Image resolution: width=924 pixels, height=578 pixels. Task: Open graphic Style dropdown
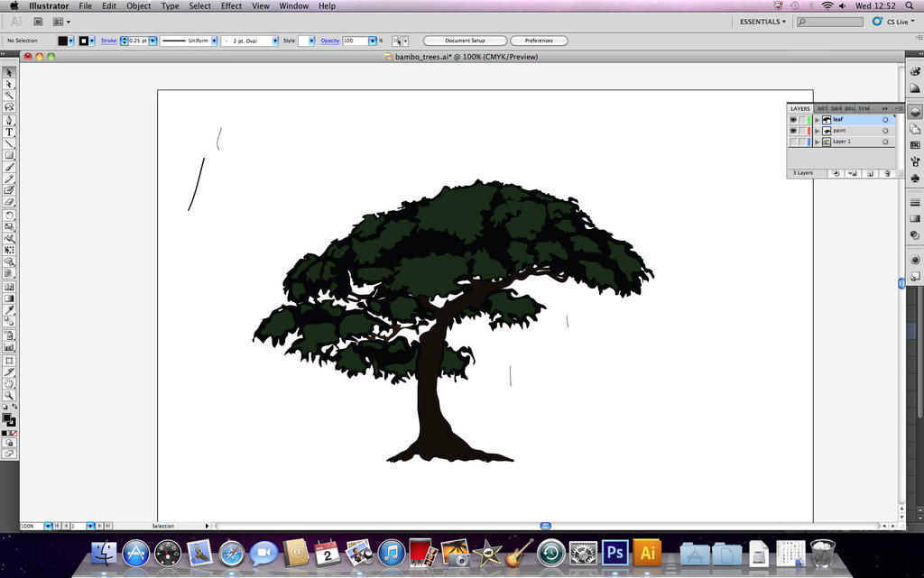(311, 41)
